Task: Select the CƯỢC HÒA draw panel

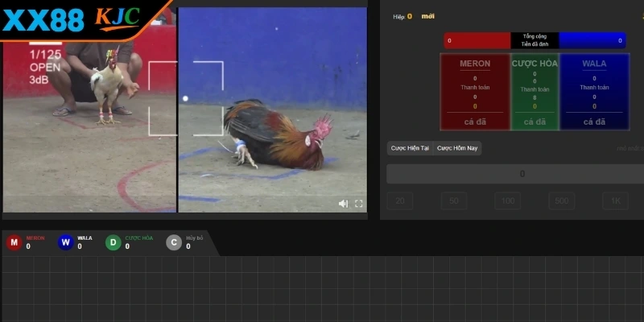Action: coord(535,92)
